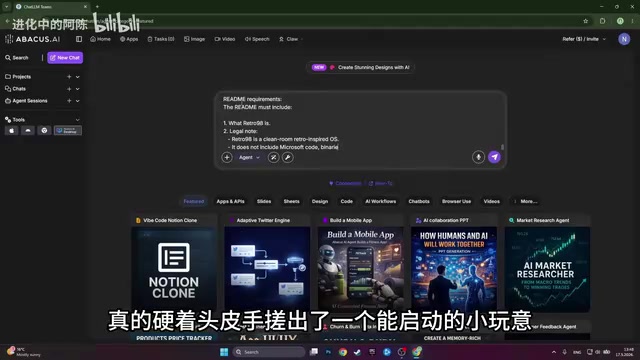
Task: Select the Code tab
Action: tap(347, 201)
